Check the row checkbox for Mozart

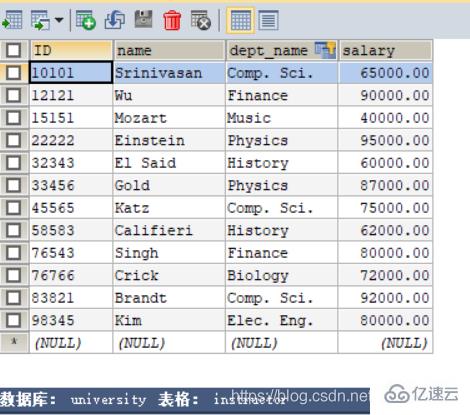point(13,118)
